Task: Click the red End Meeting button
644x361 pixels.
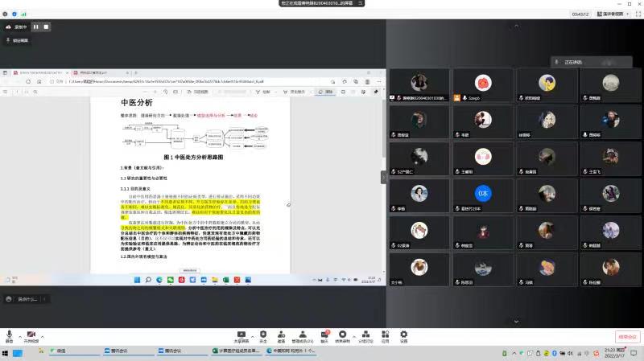Action: click(x=627, y=337)
